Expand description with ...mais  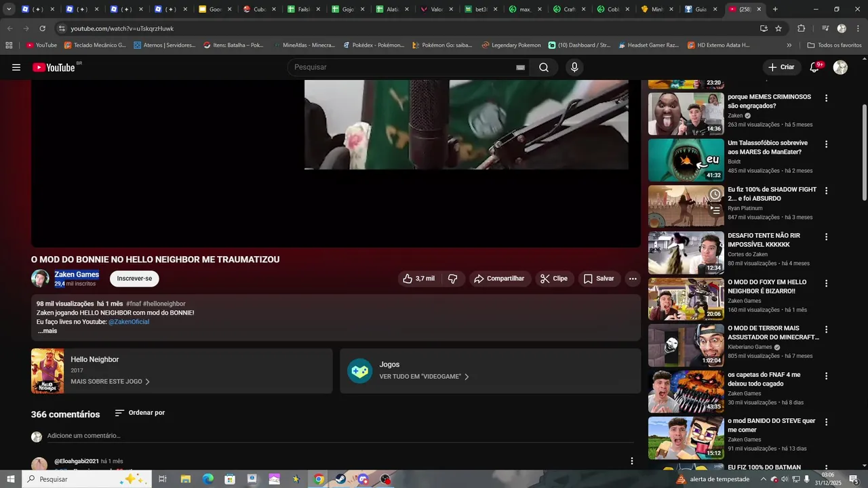47,331
